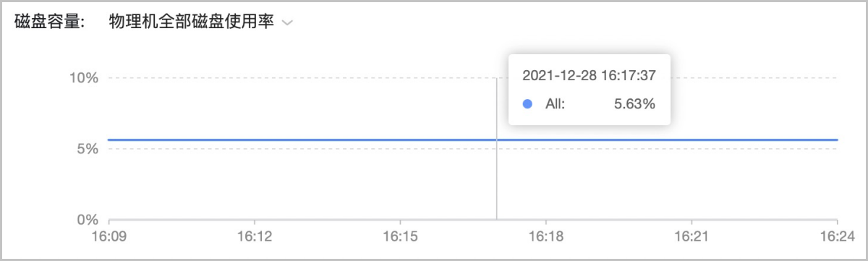Click the tooltip timestamp 2021-12-28 16:17:37

tap(589, 75)
